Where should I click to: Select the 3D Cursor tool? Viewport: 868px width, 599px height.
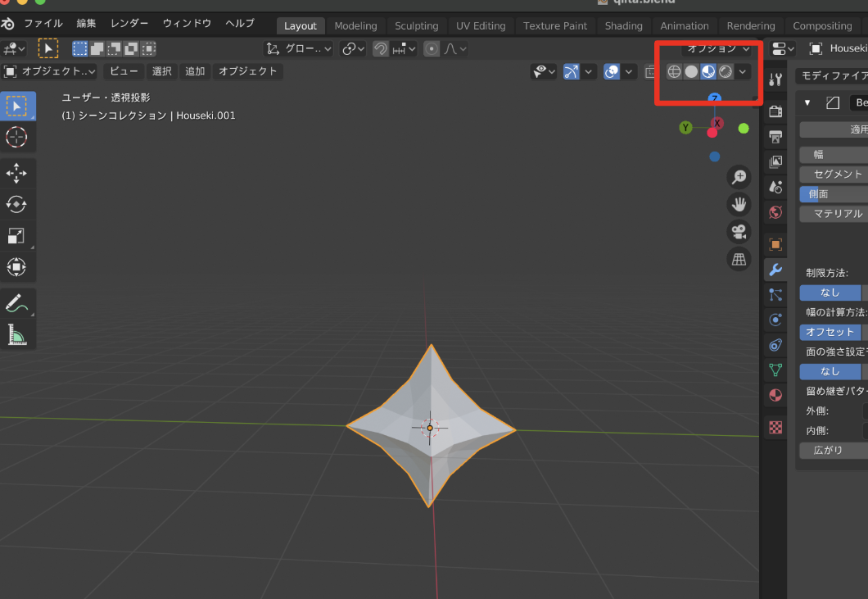point(17,137)
